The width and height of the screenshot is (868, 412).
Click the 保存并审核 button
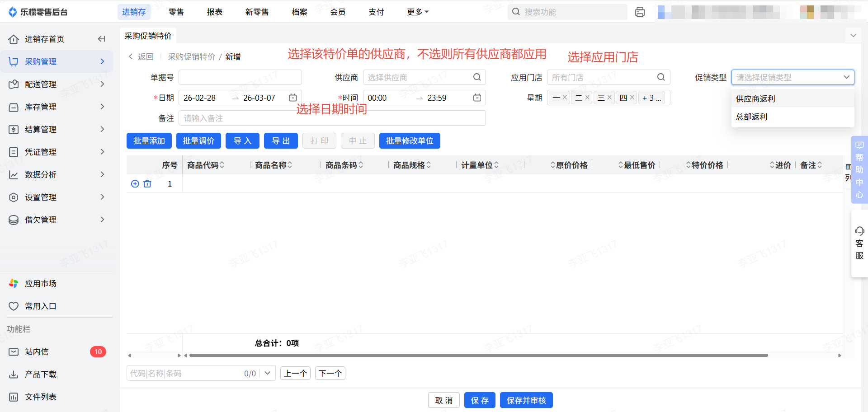click(x=526, y=400)
